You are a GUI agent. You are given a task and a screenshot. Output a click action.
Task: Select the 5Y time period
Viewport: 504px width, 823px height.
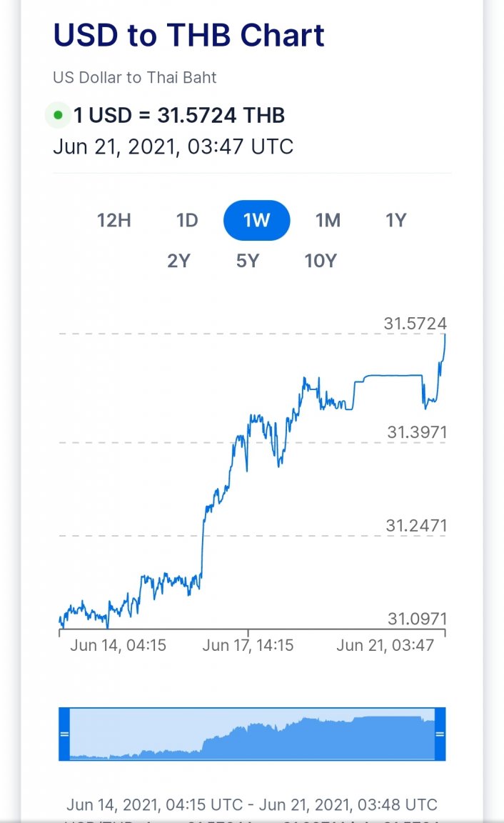247,261
